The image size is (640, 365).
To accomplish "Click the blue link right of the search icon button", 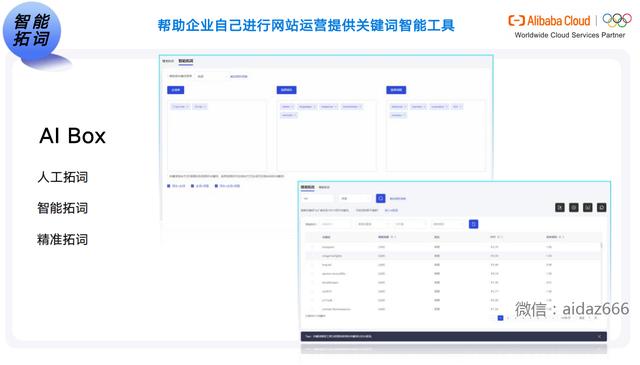I will pos(398,198).
